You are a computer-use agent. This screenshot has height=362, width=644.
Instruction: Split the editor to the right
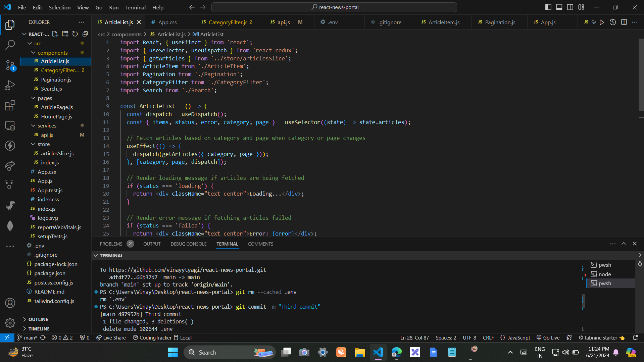point(624,22)
